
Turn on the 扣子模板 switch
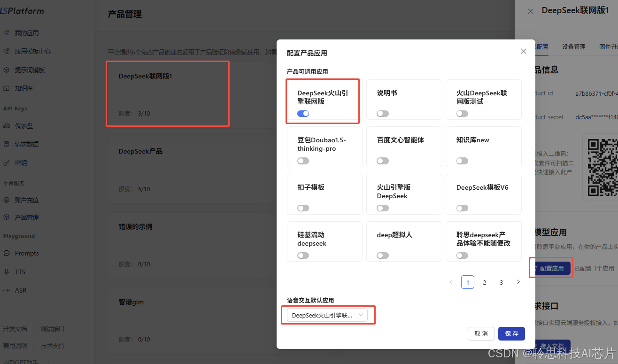tap(303, 208)
